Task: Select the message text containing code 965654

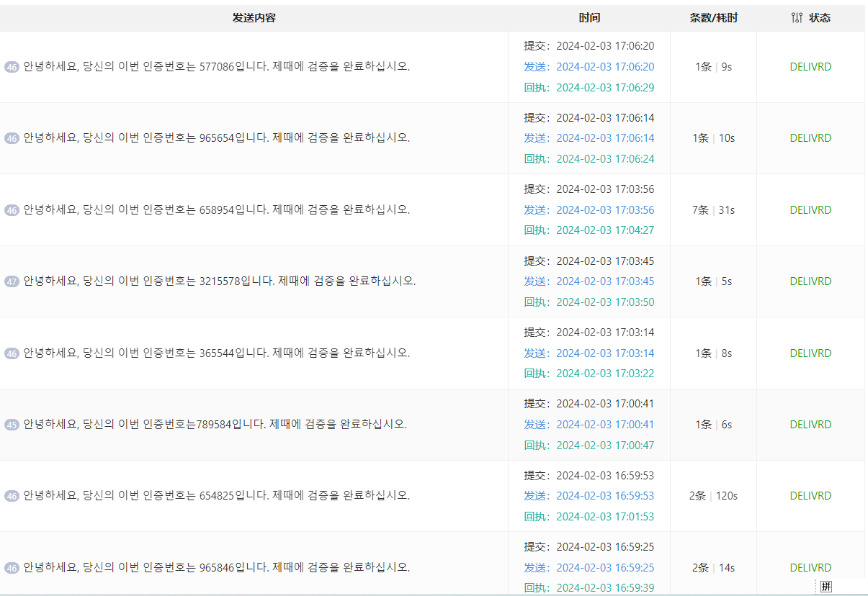Action: point(216,138)
